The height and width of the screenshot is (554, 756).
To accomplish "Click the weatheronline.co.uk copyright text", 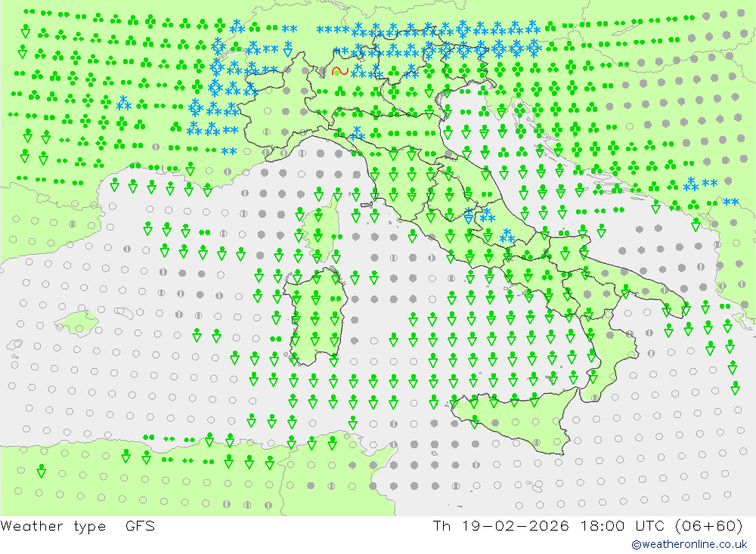I will point(689,544).
